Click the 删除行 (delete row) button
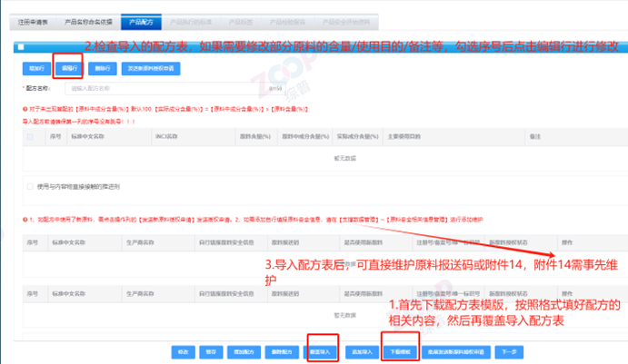Screen dimensions: 628x364 [103, 68]
